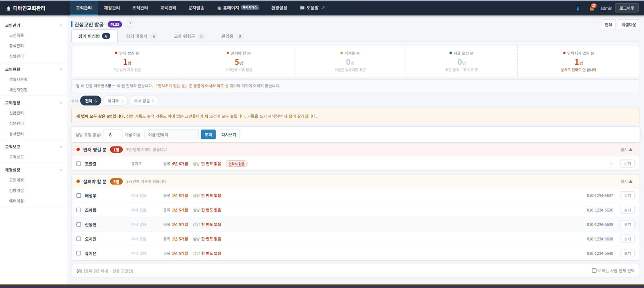
Task: Filter by 부서 없음 chip
Action: 144,101
